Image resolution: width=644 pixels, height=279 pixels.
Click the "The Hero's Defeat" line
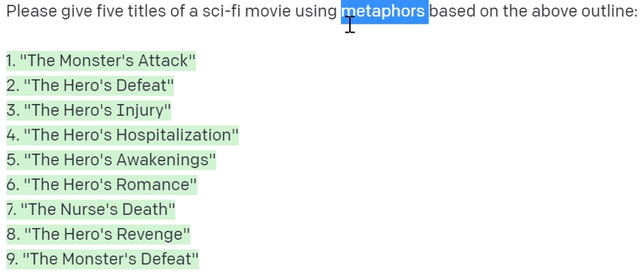point(90,86)
